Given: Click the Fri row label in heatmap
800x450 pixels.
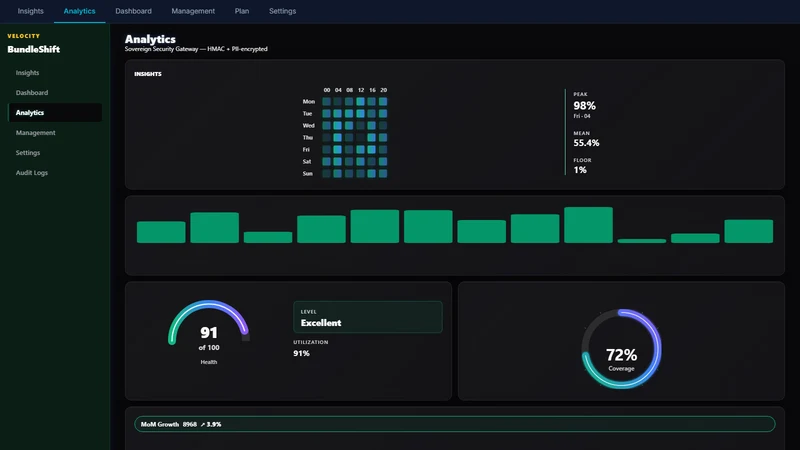Looking at the screenshot, I should click(x=306, y=149).
